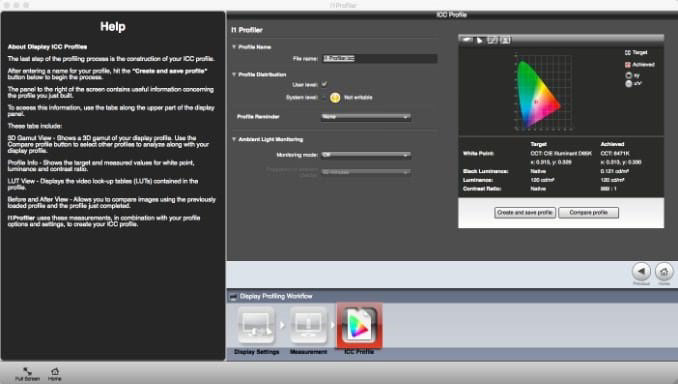The image size is (678, 384).
Task: Select the u'v' chromaticity radio button
Action: 629,83
